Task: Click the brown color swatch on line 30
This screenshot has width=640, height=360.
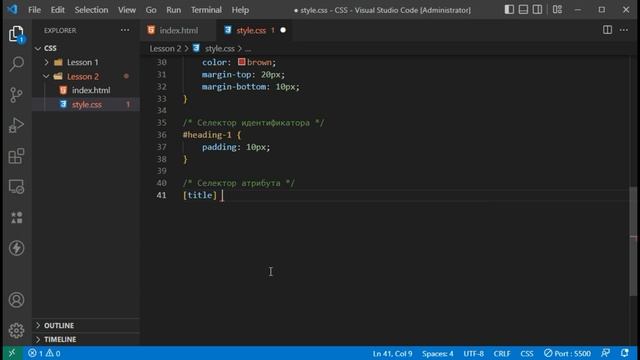Action: (241, 62)
